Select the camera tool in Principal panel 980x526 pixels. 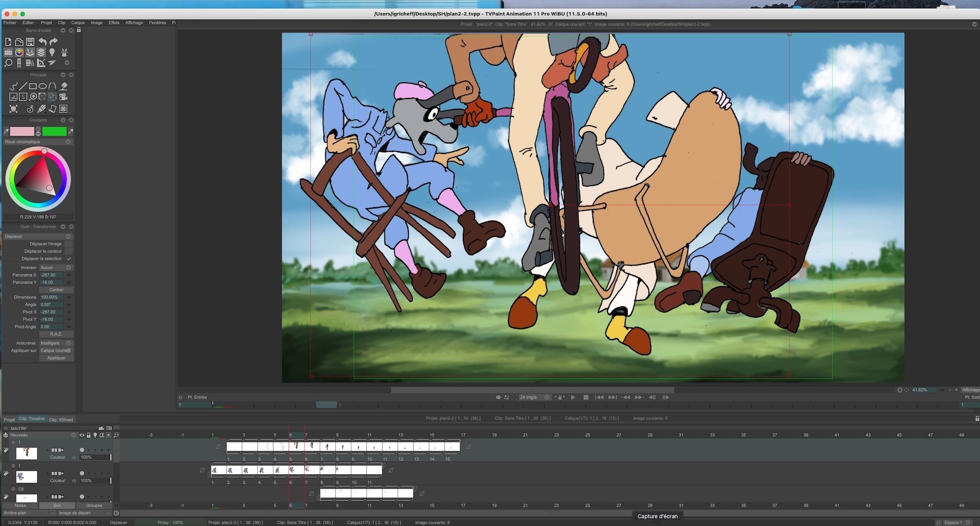(64, 97)
